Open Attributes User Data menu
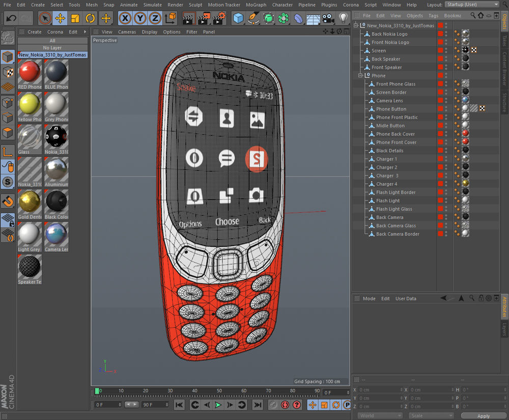 (406, 299)
